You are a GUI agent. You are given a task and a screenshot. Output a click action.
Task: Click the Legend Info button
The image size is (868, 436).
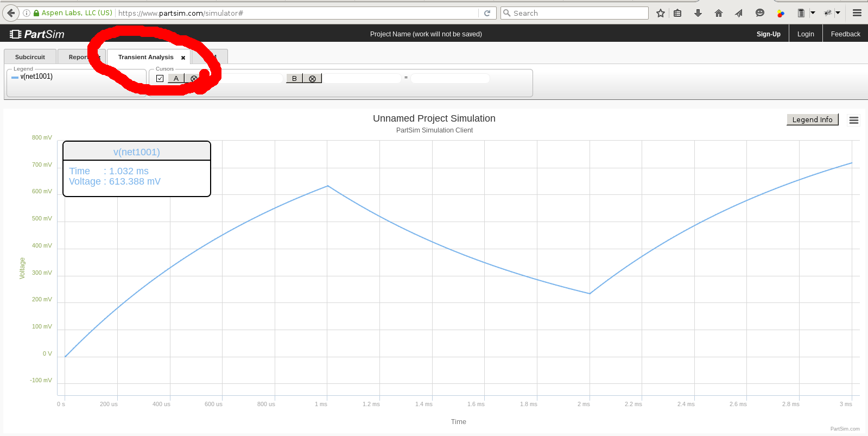[813, 119]
